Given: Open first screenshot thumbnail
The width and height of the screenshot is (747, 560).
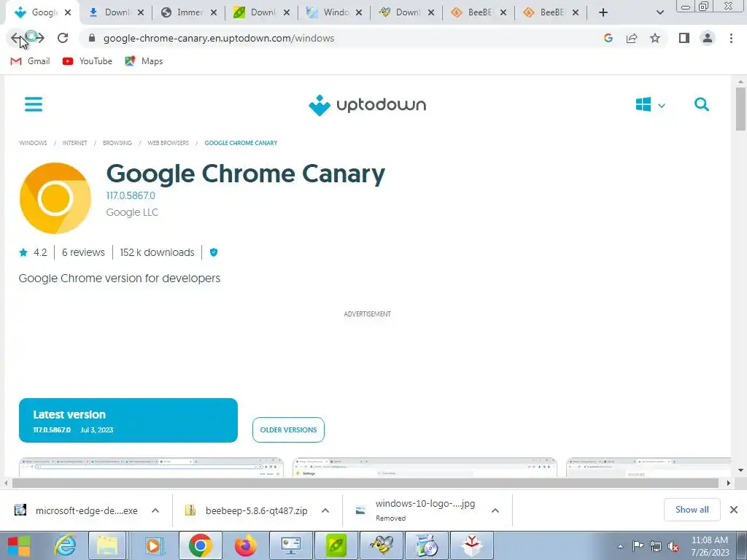Looking at the screenshot, I should (x=151, y=467).
